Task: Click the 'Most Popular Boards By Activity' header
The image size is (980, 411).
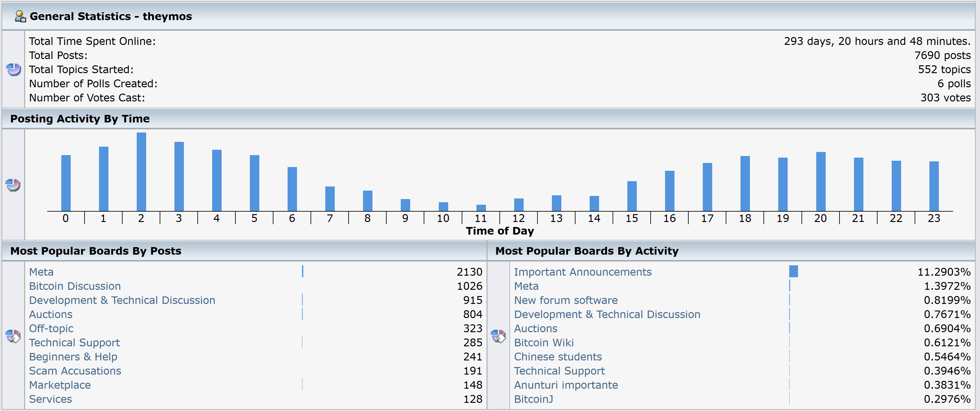Action: click(587, 251)
